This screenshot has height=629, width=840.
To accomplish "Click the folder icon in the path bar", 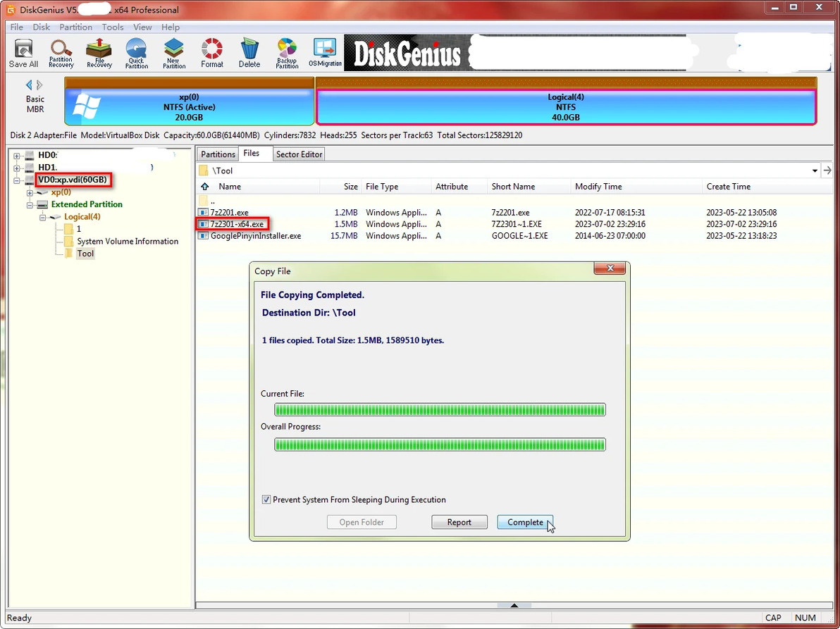I will (x=204, y=170).
